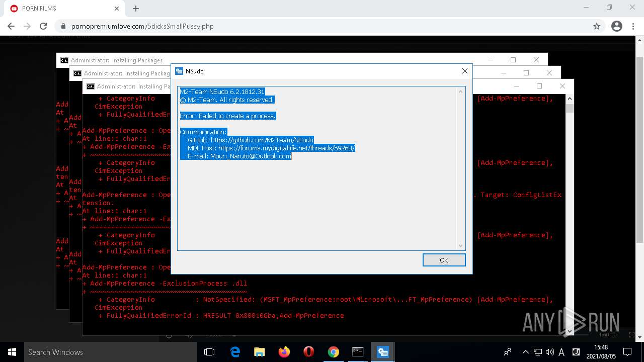Reload the current Chrome page

tap(43, 26)
